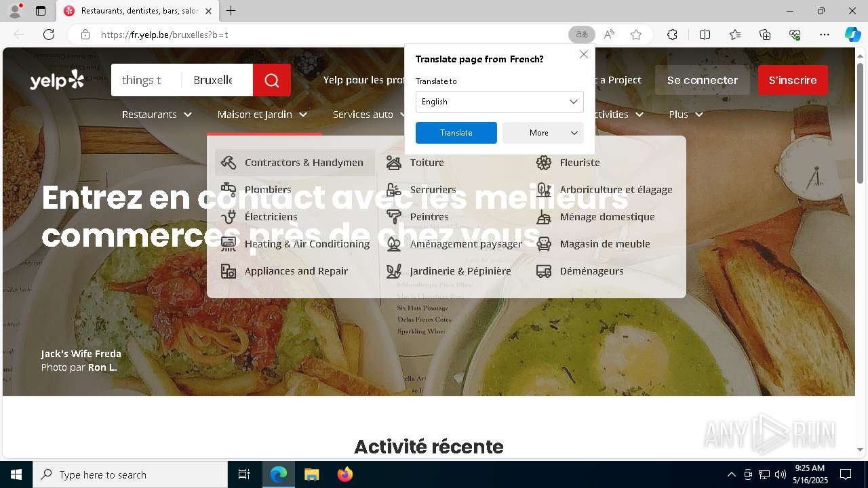Click the browser address bar
This screenshot has width=868, height=488.
point(332,35)
